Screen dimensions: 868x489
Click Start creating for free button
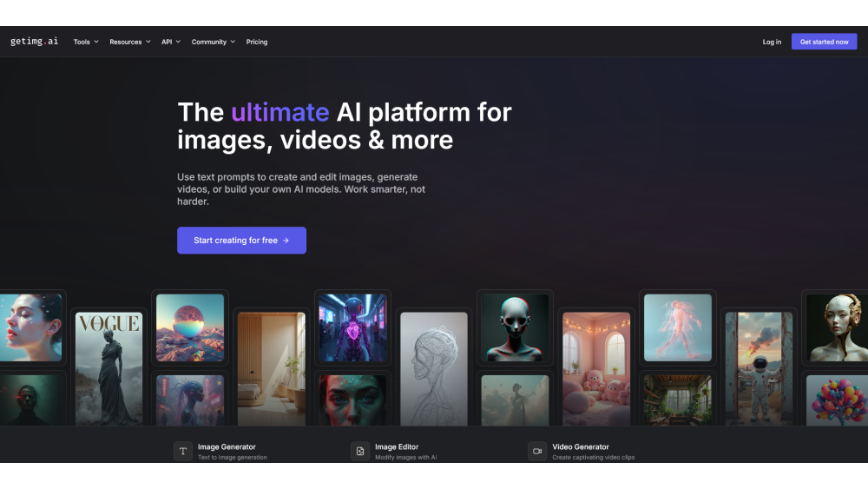pyautogui.click(x=241, y=241)
